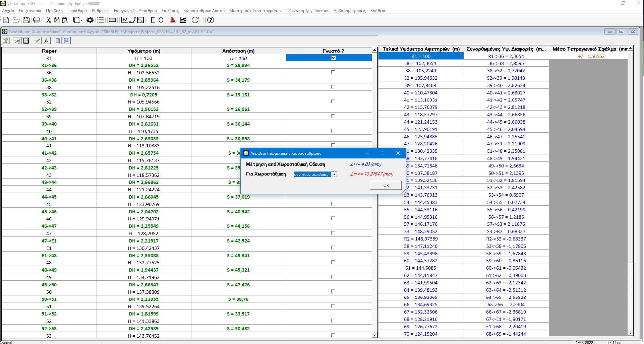The height and width of the screenshot is (344, 644).
Task: Click the fx formula icon
Action: pos(46,41)
